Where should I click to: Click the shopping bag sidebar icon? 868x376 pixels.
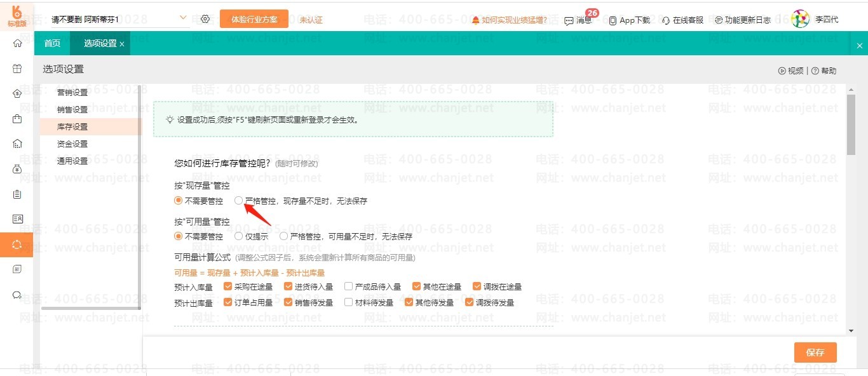tap(17, 119)
